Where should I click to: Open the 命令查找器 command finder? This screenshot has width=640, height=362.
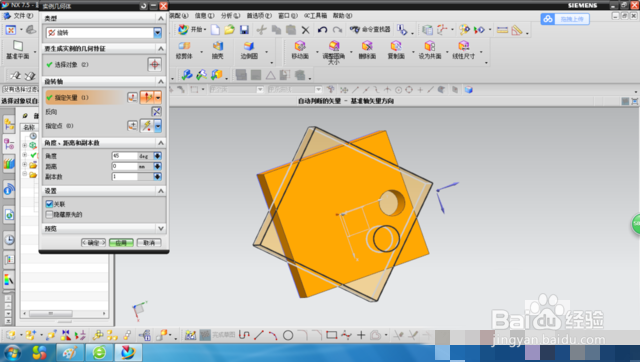point(370,29)
